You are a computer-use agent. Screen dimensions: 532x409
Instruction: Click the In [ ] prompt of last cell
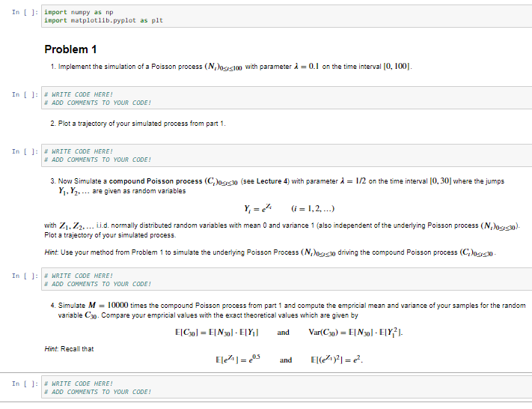pyautogui.click(x=25, y=384)
